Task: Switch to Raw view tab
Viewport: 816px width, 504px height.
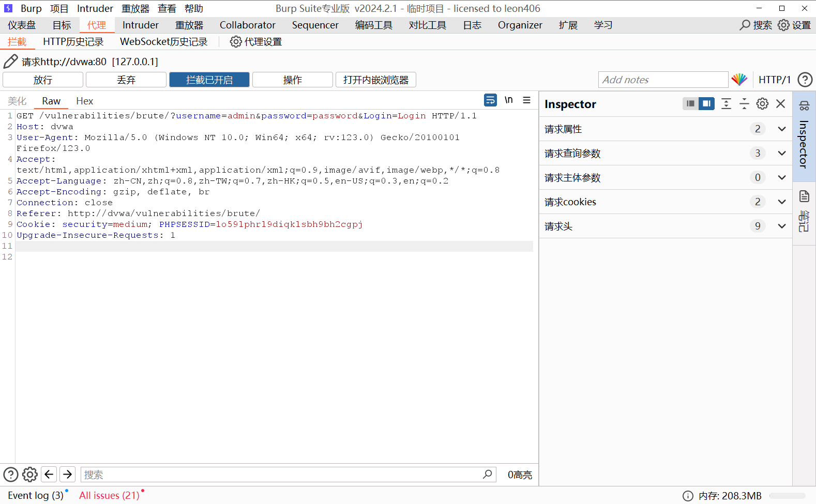Action: 51,101
